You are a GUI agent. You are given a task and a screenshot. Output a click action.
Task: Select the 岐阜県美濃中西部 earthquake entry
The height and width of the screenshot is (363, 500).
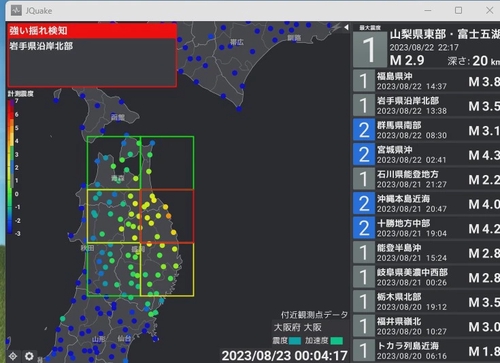click(x=427, y=277)
